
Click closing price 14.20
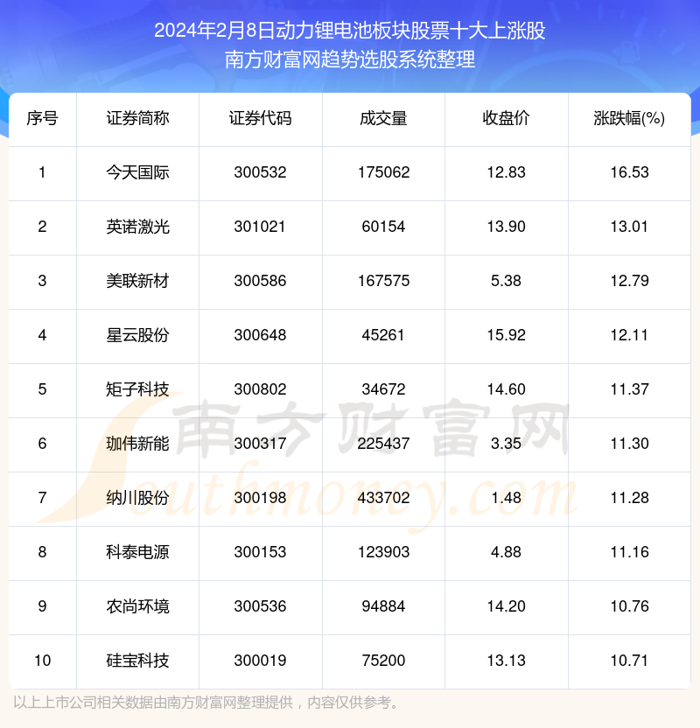506,606
